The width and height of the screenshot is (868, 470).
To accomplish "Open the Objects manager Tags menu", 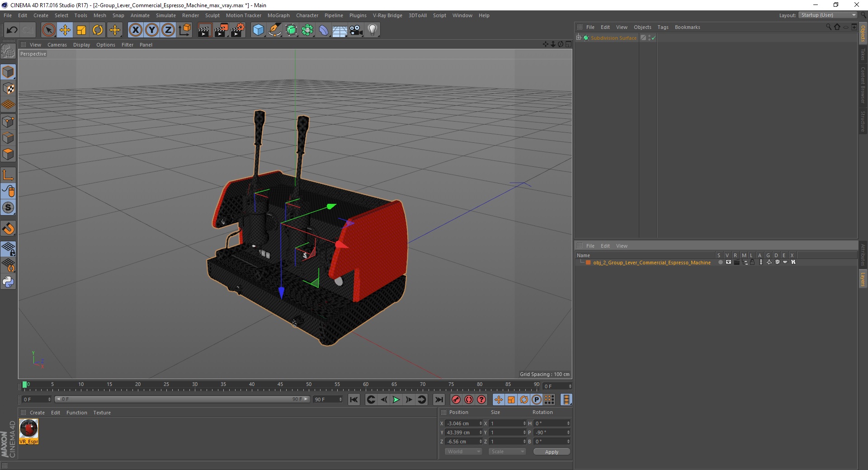I will 663,27.
